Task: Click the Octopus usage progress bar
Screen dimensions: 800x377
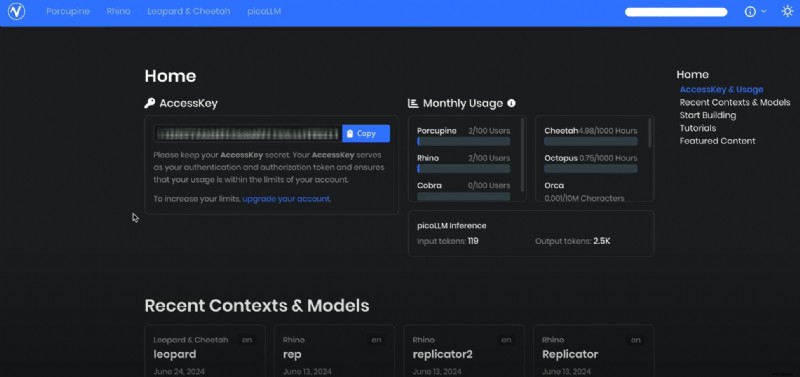Action: tap(591, 168)
